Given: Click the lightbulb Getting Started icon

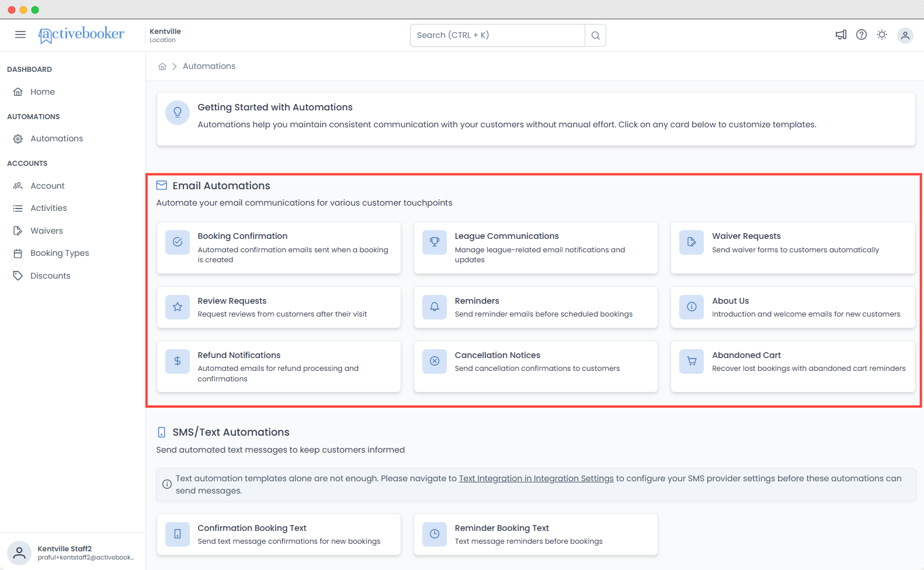Looking at the screenshot, I should click(178, 113).
